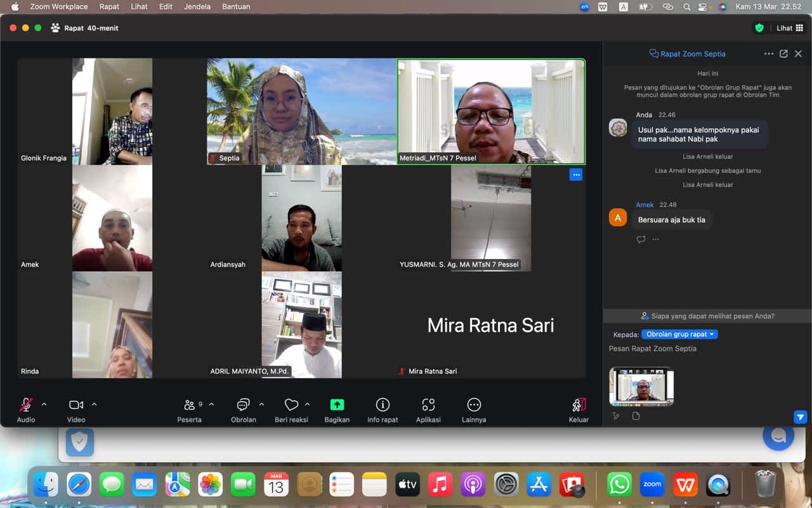Pop out the chat panel
This screenshot has width=812, height=508.
pyautogui.click(x=783, y=54)
